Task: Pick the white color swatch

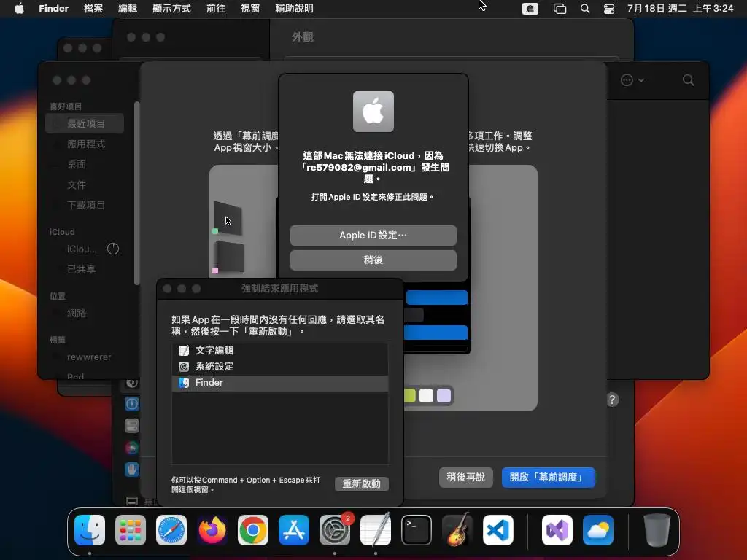Action: 426,396
